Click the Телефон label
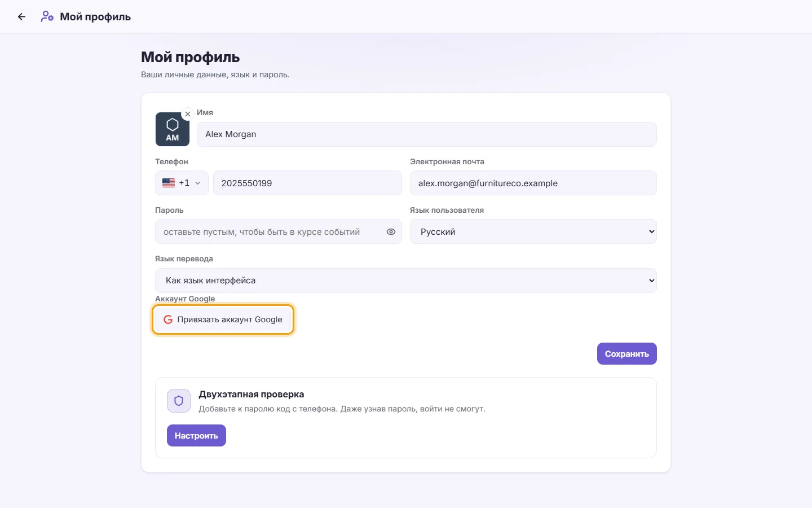This screenshot has width=812, height=508. click(x=171, y=161)
